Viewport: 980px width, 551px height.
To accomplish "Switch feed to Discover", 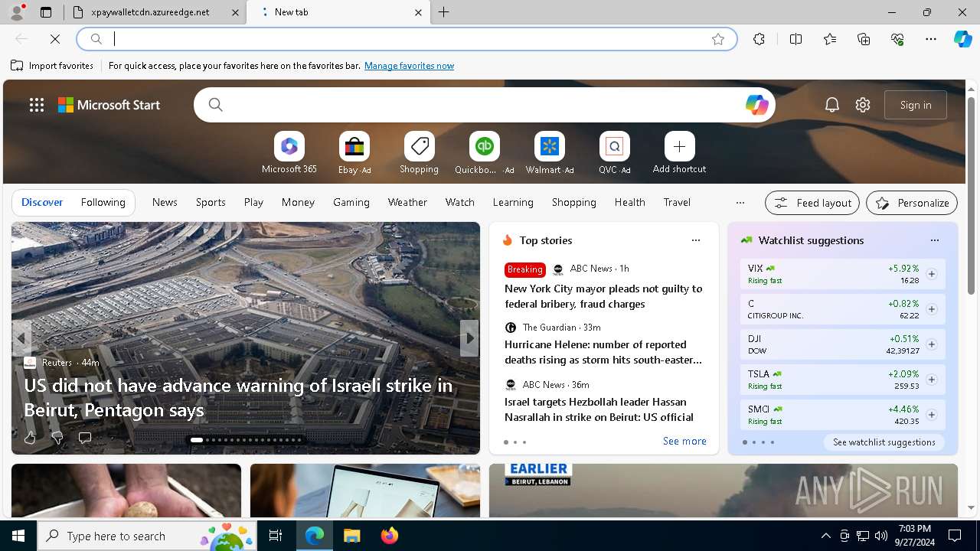I will coord(42,202).
